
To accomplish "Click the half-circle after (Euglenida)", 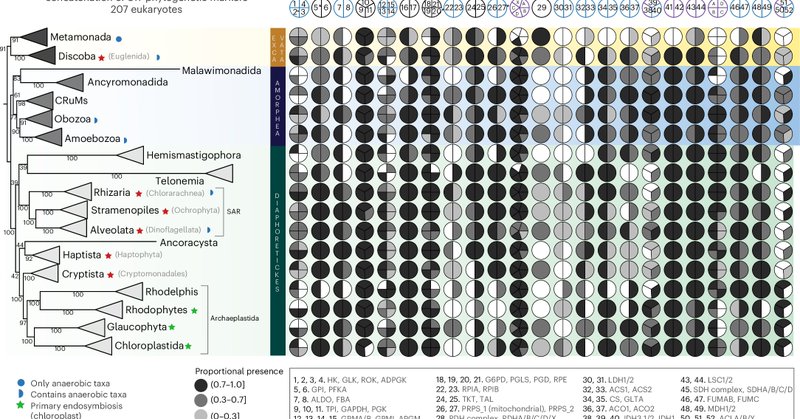I will 158,58.
